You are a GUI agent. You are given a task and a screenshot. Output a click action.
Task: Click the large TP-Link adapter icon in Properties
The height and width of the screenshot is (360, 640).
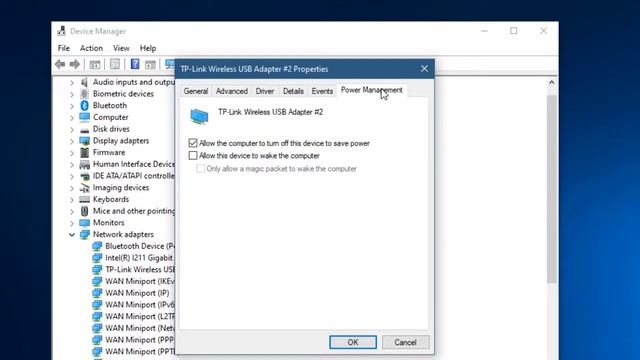pyautogui.click(x=199, y=116)
